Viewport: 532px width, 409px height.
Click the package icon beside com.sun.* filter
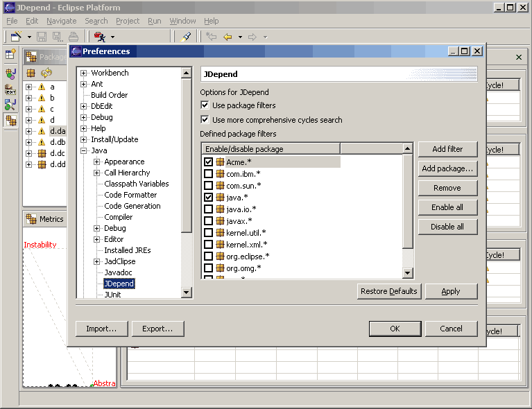coord(220,186)
